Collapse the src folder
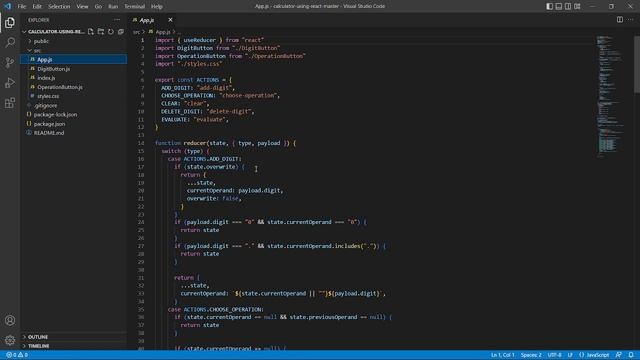The image size is (640, 360). [x=73, y=50]
